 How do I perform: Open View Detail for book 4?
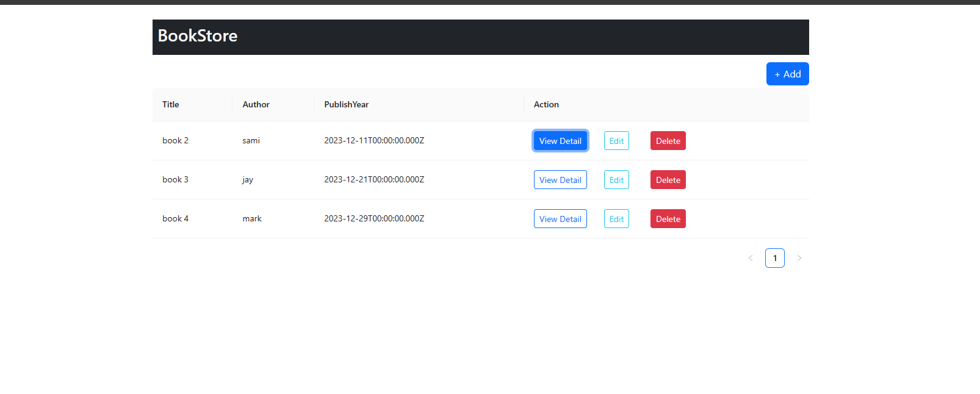click(x=560, y=219)
